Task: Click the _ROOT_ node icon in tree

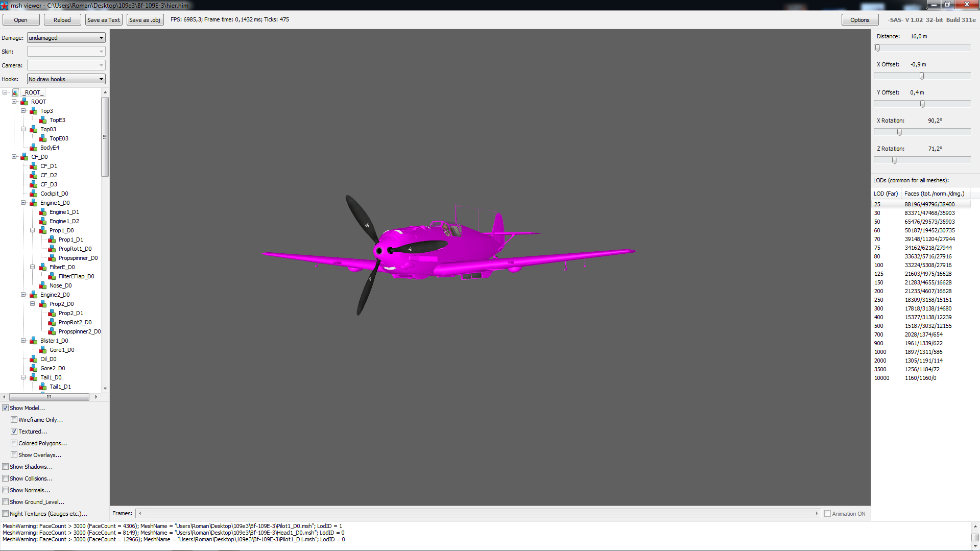Action: pos(15,92)
